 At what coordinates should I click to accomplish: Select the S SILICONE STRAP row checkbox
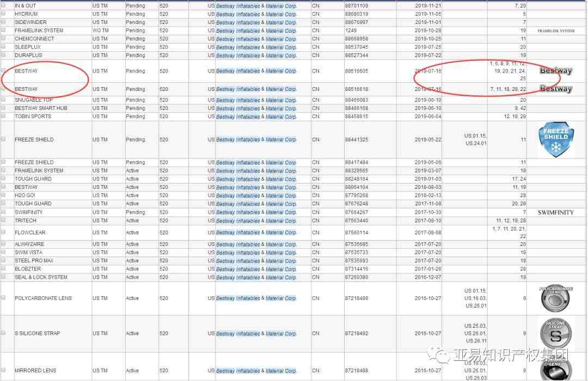tap(4, 333)
